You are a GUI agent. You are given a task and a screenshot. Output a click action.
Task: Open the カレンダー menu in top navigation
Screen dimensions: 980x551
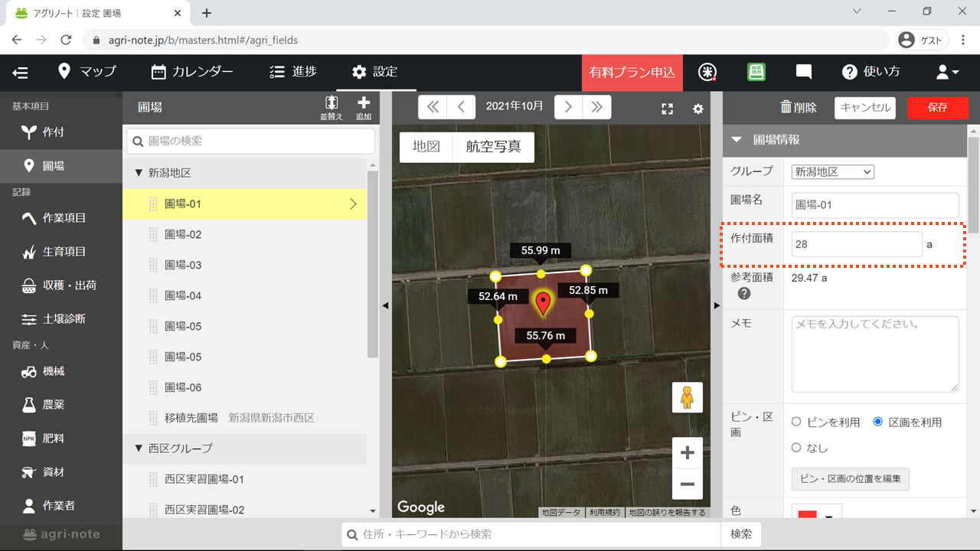[x=192, y=72]
